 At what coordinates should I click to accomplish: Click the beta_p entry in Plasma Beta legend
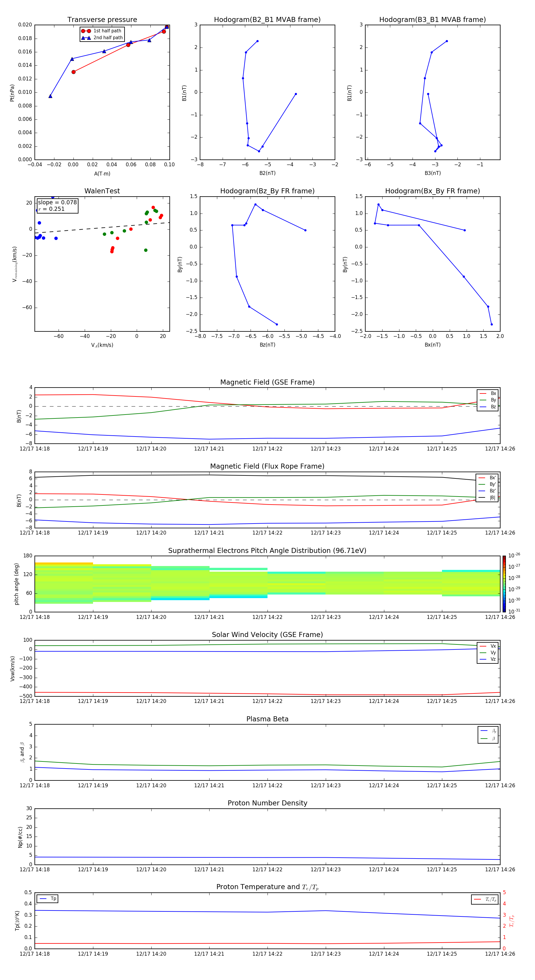488,731
